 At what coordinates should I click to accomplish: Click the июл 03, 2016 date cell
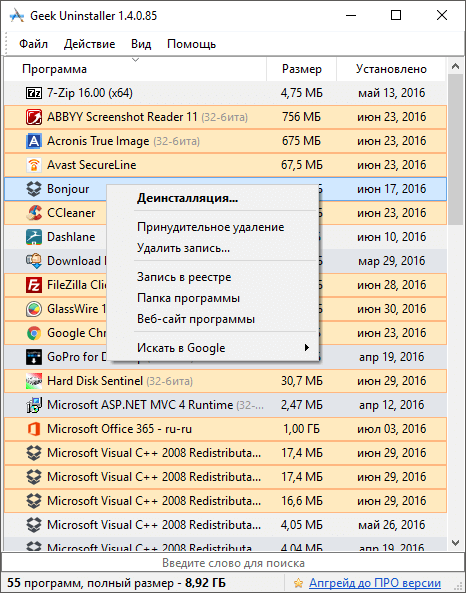(x=391, y=429)
